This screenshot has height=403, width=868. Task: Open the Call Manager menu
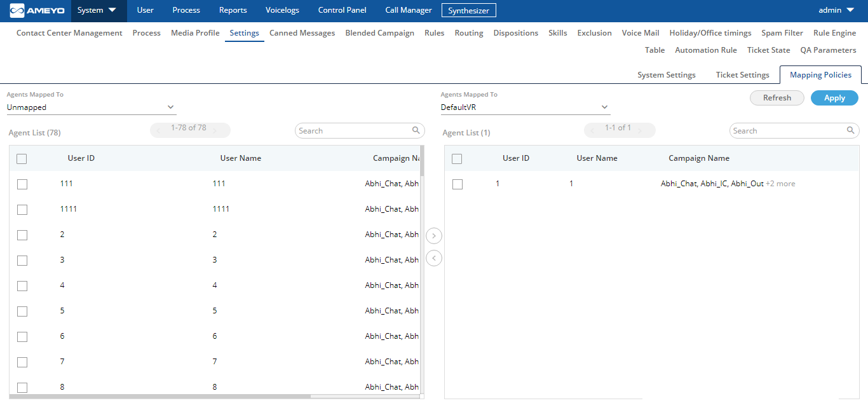(x=409, y=10)
